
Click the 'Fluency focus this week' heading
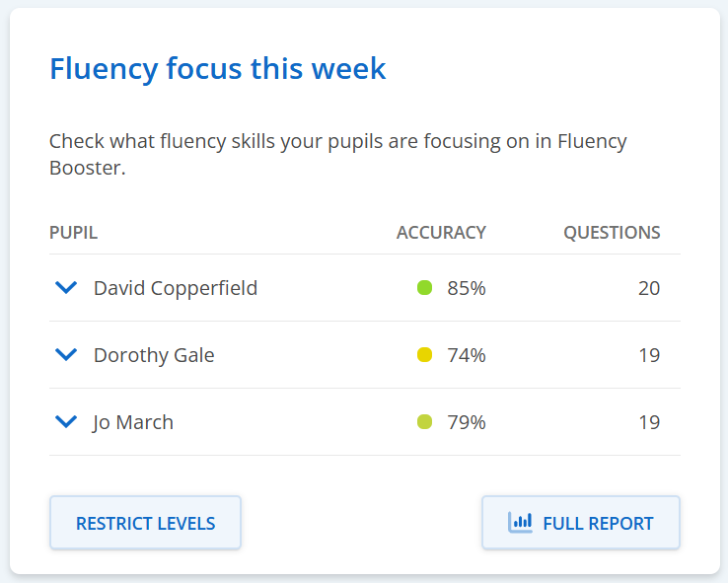218,69
